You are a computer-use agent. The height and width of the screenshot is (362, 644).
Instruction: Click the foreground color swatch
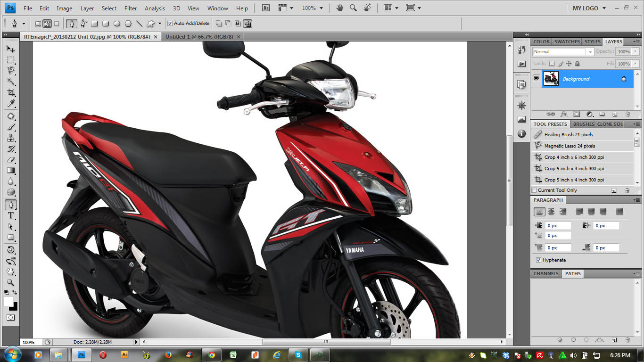(x=8, y=301)
